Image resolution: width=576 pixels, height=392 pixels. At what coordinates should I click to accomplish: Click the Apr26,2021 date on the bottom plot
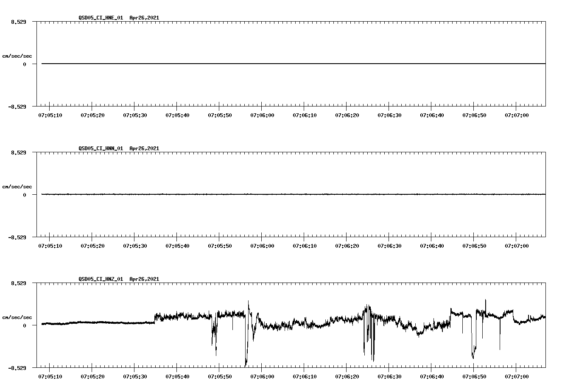[x=144, y=279]
